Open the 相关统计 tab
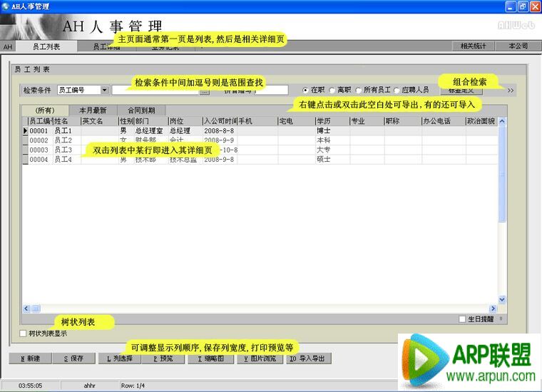 click(x=473, y=46)
